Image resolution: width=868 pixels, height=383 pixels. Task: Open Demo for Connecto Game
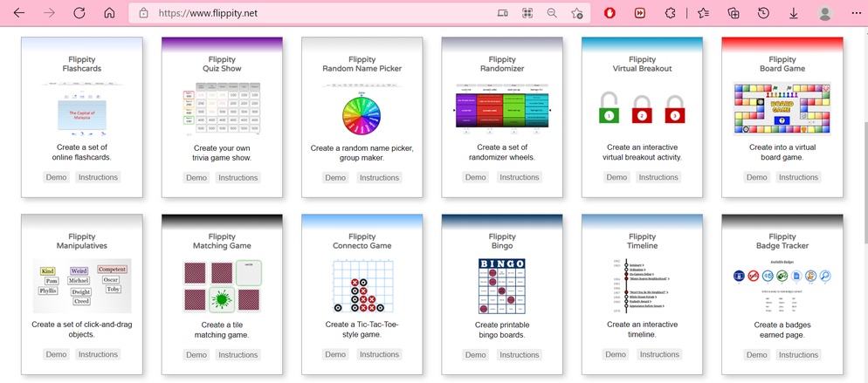(335, 354)
